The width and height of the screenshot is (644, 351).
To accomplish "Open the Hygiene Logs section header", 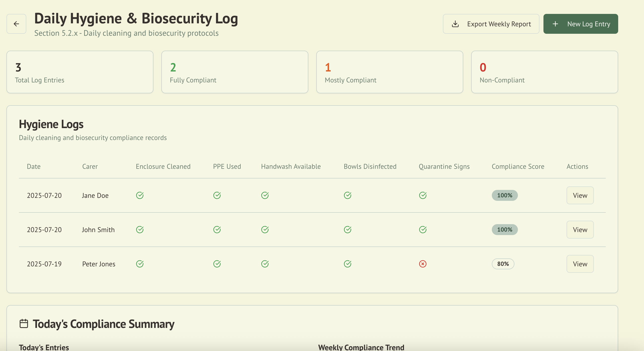I will coord(51,124).
